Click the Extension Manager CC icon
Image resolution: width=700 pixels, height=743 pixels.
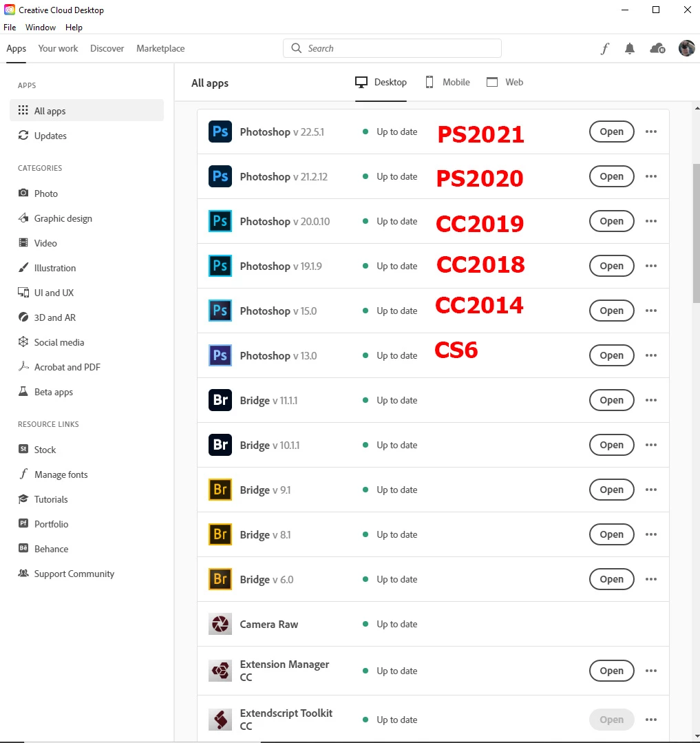tap(220, 671)
